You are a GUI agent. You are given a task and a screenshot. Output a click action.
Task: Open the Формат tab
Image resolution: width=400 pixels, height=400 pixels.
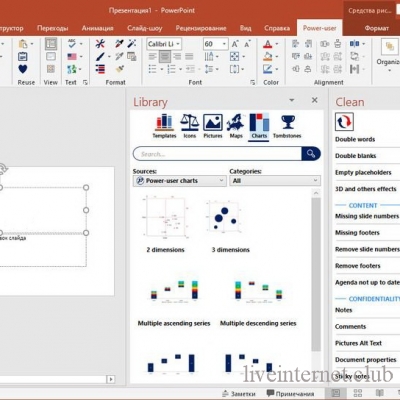click(x=377, y=28)
